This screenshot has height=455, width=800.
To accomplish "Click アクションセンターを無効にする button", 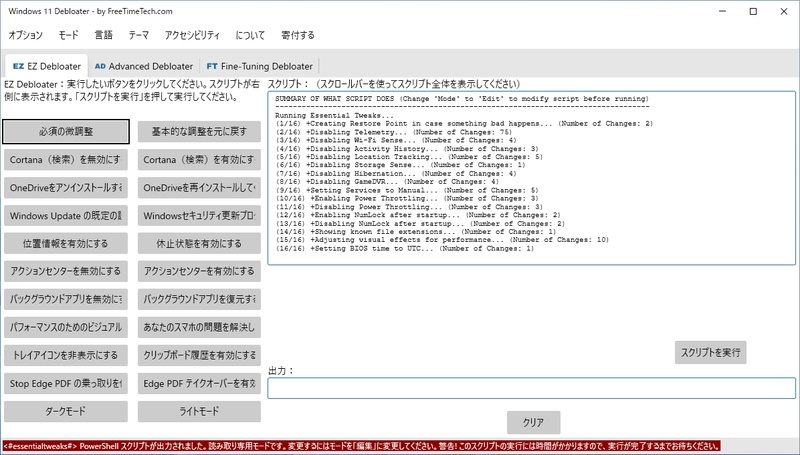I will (66, 271).
